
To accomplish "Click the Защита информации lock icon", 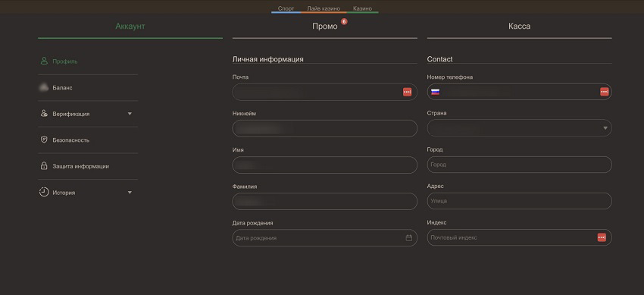I will 44,166.
